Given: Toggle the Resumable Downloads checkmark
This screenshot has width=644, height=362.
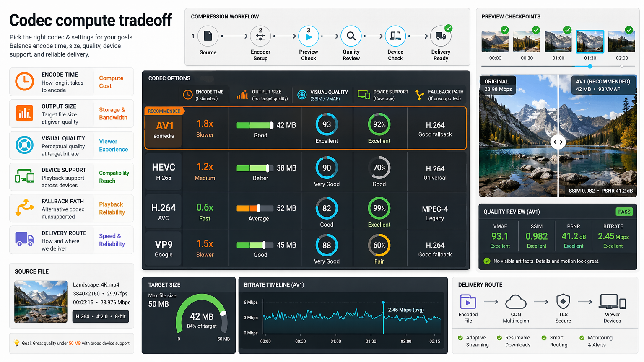Looking at the screenshot, I should click(x=499, y=338).
